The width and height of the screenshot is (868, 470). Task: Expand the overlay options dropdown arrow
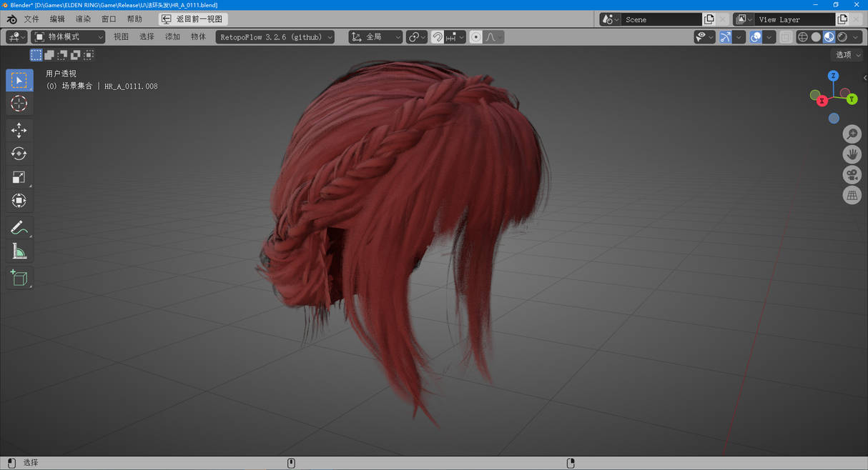[769, 37]
